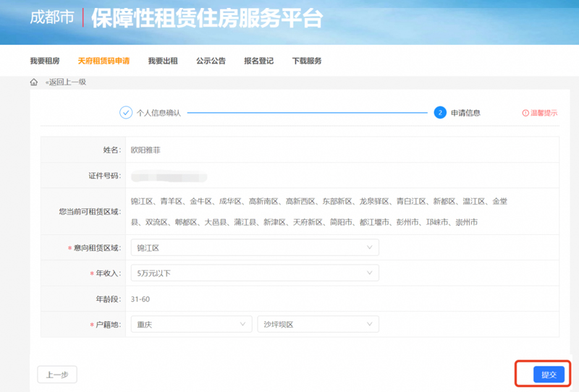Open the 户籍地 district dropdown showing 沙坪坝区
The image size is (579, 392).
(x=318, y=324)
